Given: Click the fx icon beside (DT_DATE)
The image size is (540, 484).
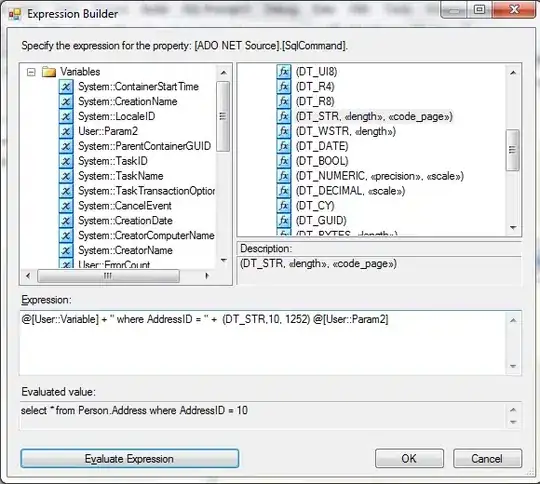Looking at the screenshot, I should tap(284, 146).
